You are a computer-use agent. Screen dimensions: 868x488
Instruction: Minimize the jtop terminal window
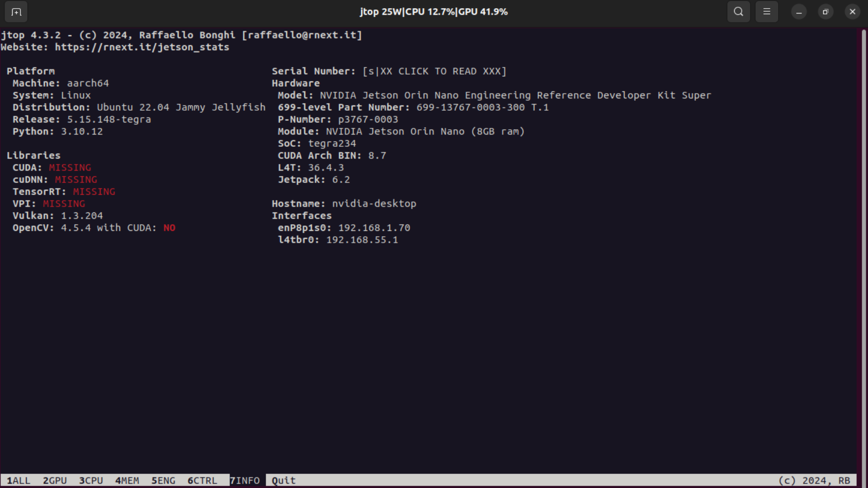(799, 12)
